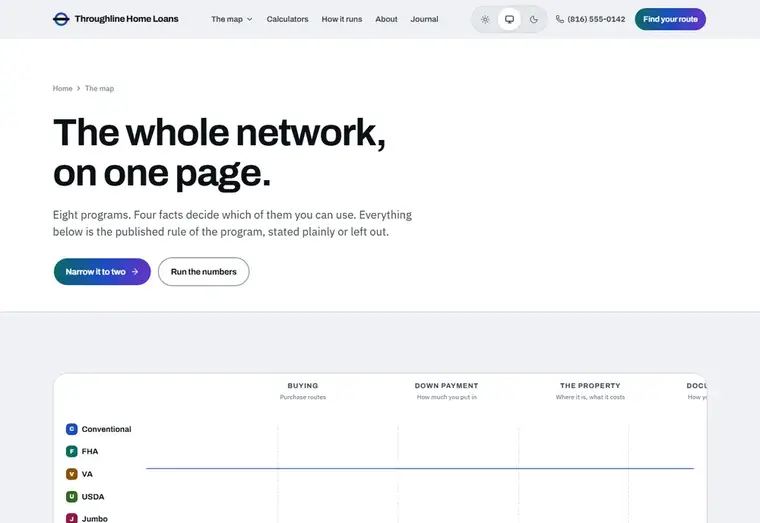Viewport: 760px width, 523px height.
Task: Click Narrow it to two button
Action: [x=102, y=271]
